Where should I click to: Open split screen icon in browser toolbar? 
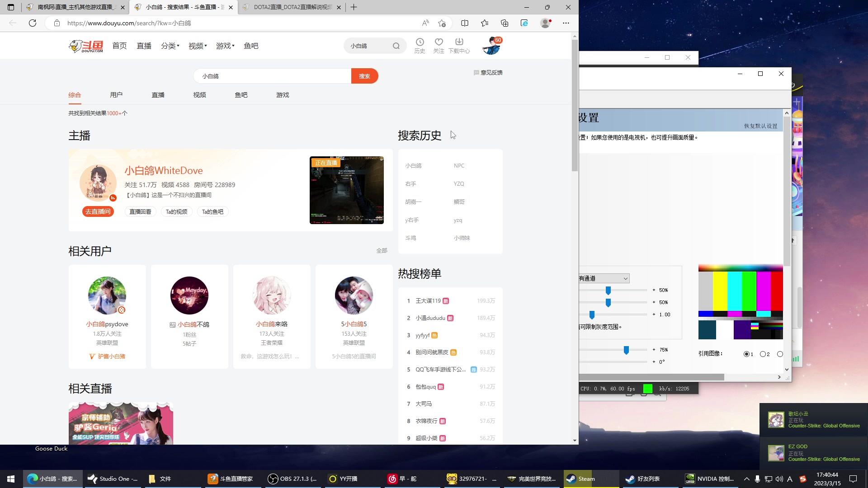[x=465, y=23]
